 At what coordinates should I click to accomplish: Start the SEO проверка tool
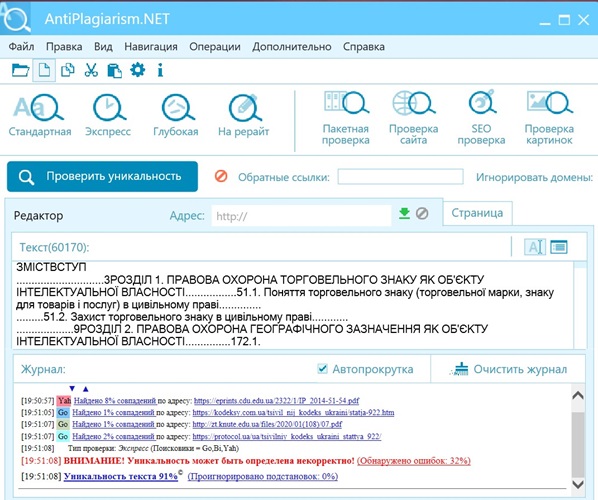click(481, 118)
